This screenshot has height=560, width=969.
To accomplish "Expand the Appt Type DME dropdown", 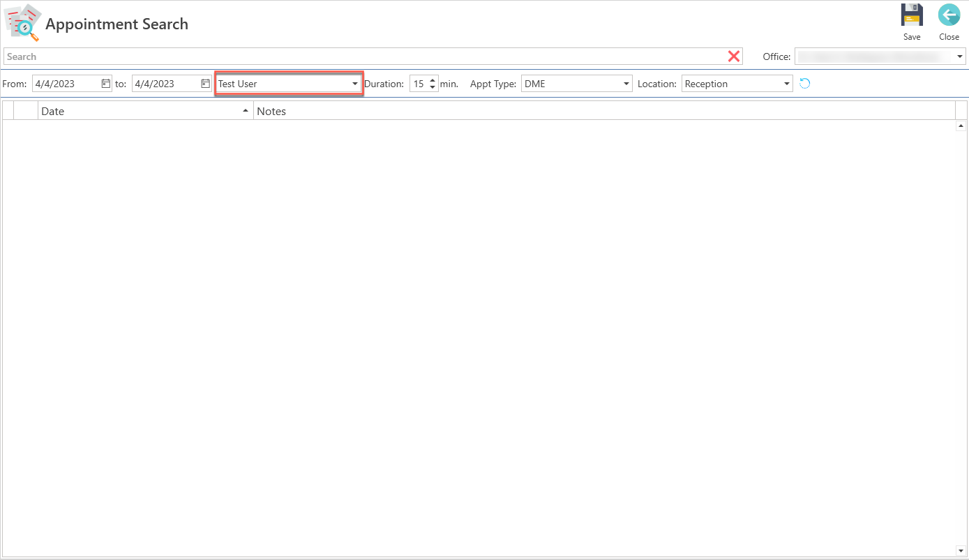I will click(x=626, y=84).
